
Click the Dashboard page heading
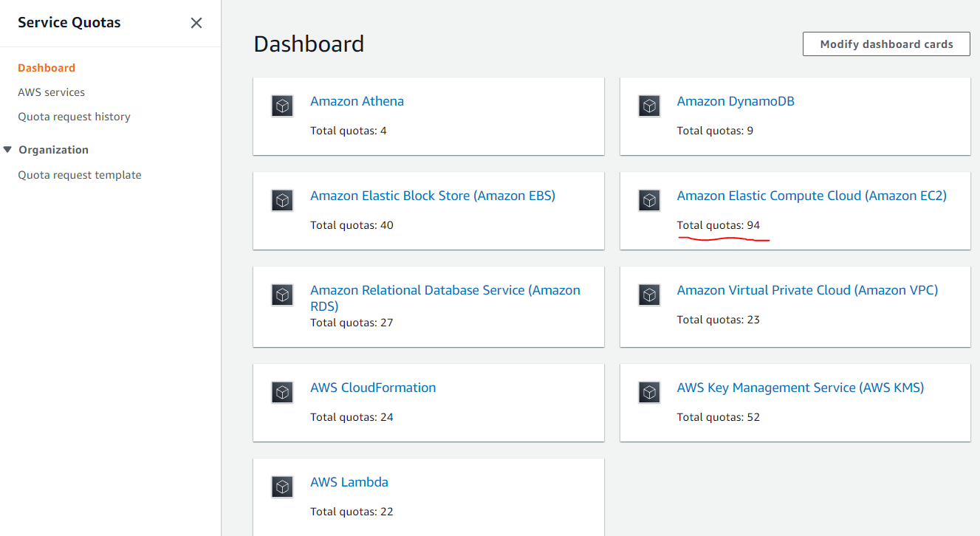click(309, 44)
